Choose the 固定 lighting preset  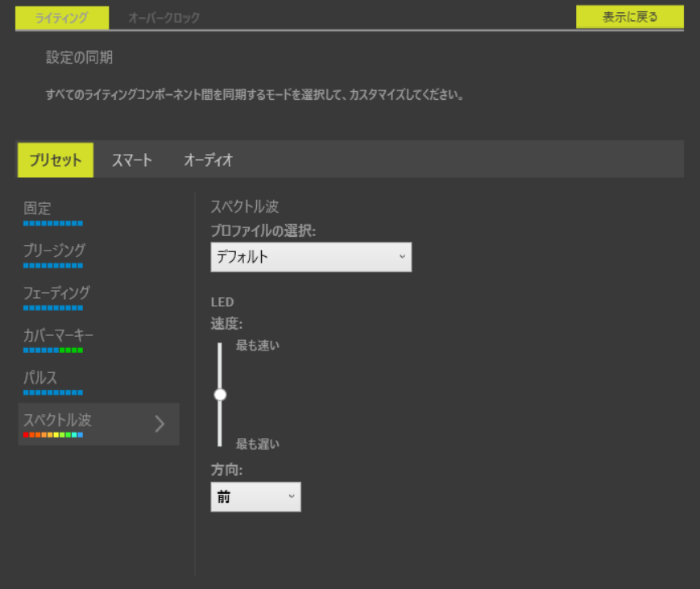[98, 213]
